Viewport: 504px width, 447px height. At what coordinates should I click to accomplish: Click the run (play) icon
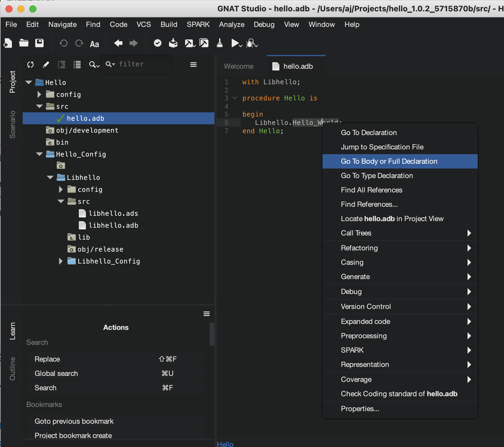pyautogui.click(x=235, y=43)
